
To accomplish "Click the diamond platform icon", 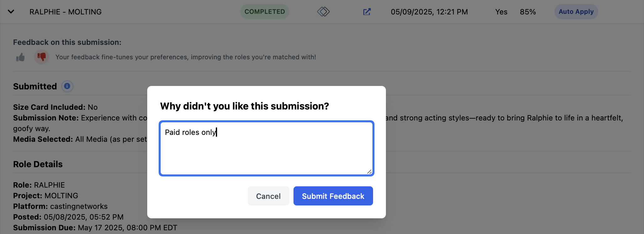I will (x=323, y=12).
